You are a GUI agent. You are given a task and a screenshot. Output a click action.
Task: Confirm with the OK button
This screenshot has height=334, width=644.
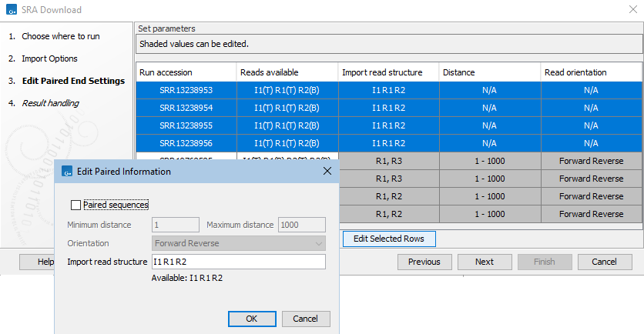(x=251, y=319)
